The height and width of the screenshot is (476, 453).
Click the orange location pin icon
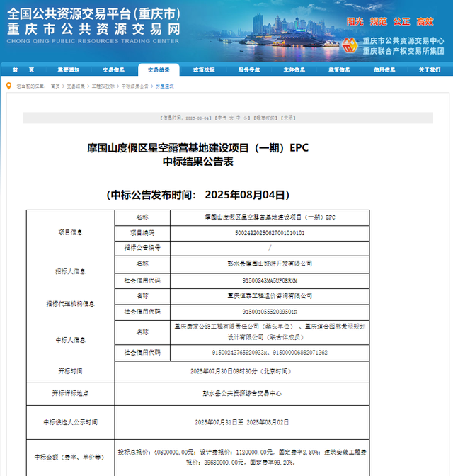(8, 86)
